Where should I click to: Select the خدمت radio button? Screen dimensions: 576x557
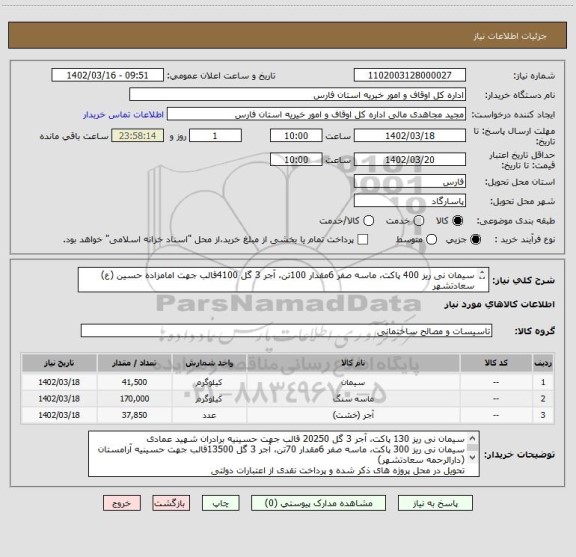419,220
